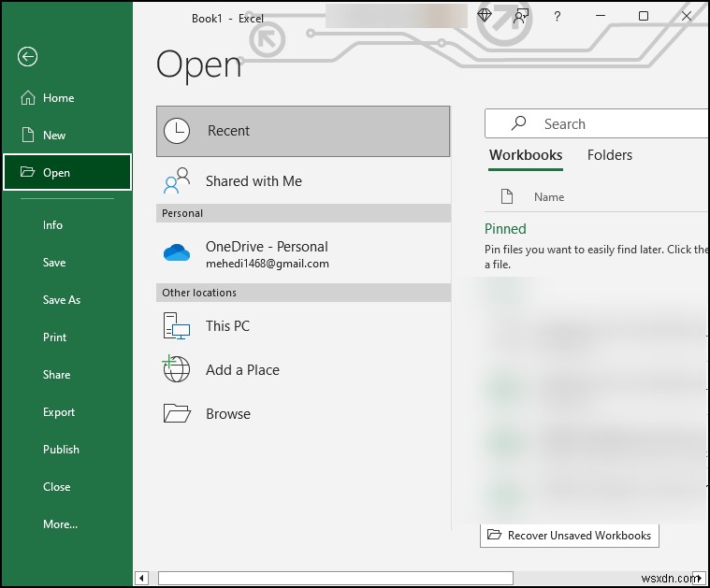Screen dimensions: 710x588
Task: Switch to the Workbooks tab
Action: click(x=526, y=155)
